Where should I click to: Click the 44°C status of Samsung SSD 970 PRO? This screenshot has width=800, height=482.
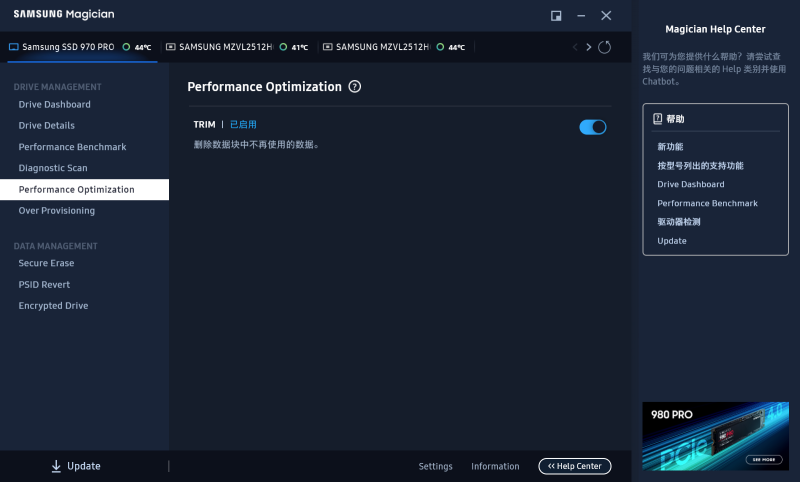pos(137,47)
